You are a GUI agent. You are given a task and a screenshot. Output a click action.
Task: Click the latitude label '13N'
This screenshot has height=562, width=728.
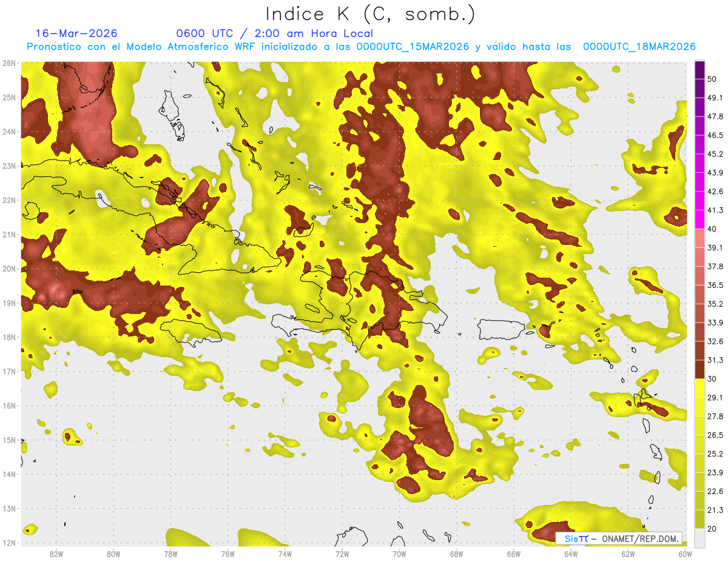tap(9, 509)
